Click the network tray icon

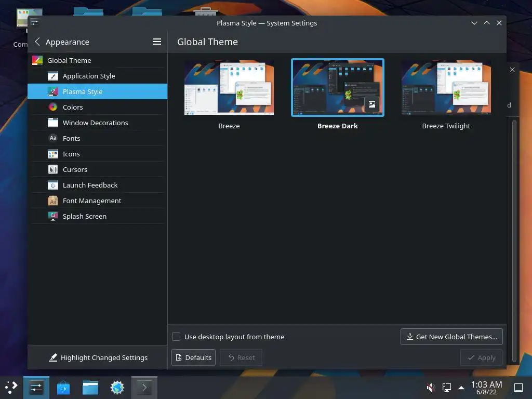click(446, 387)
